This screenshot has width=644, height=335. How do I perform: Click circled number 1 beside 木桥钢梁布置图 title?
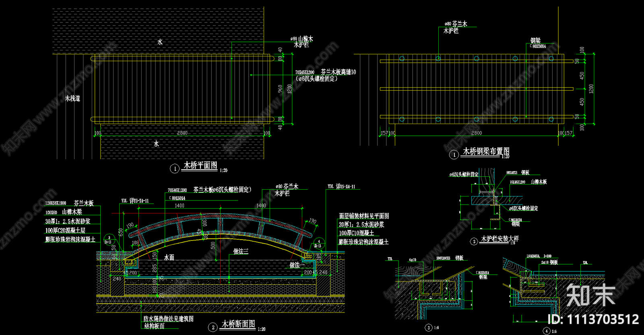coord(454,155)
